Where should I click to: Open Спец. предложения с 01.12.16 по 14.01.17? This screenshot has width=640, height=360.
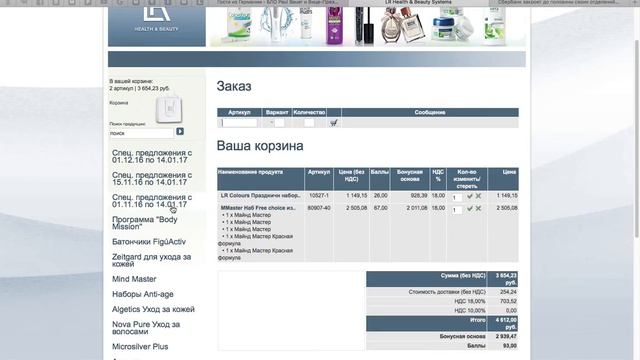[x=152, y=157]
